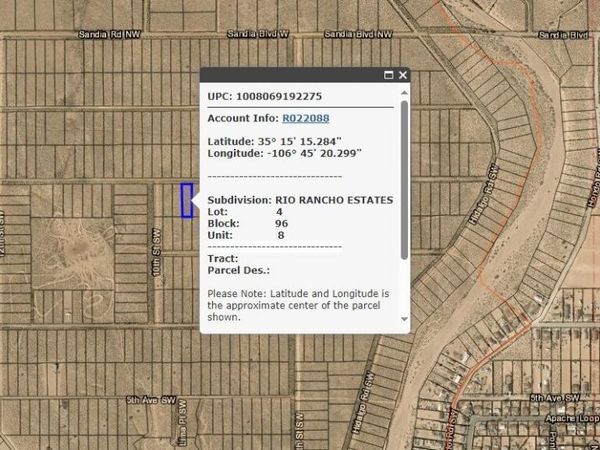600x450 pixels.
Task: Click the Tract: label
Action: pos(223,259)
